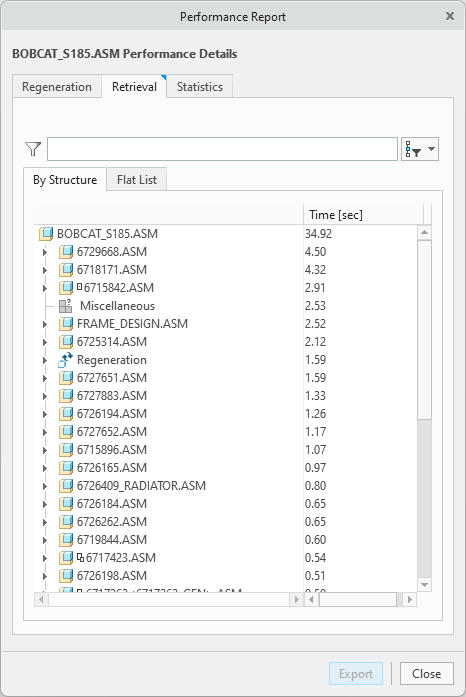
Task: Open the tree filter options dropdown
Action: click(x=420, y=149)
